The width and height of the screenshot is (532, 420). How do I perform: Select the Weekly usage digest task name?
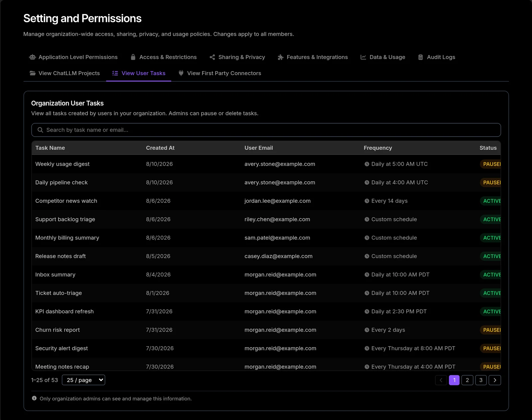pos(63,164)
